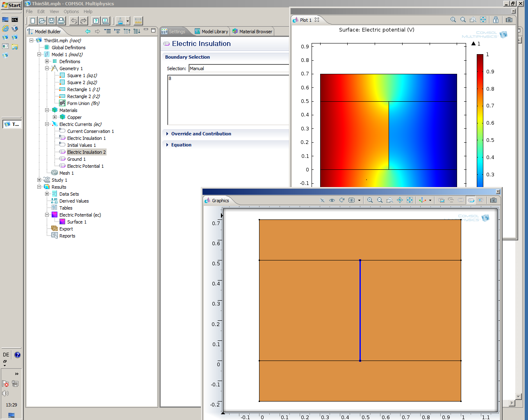Select Surface 1 under Electric Potential

pos(77,222)
